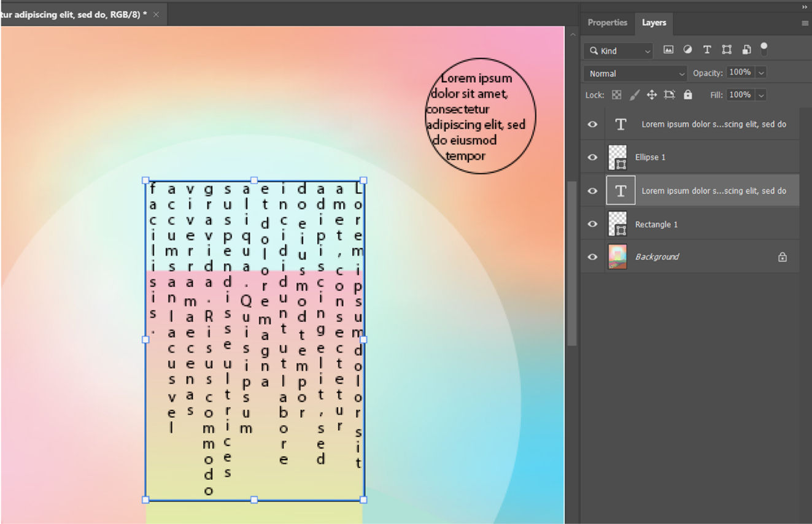The image size is (812, 524).
Task: Expand the Opacity dropdown arrow
Action: (761, 72)
